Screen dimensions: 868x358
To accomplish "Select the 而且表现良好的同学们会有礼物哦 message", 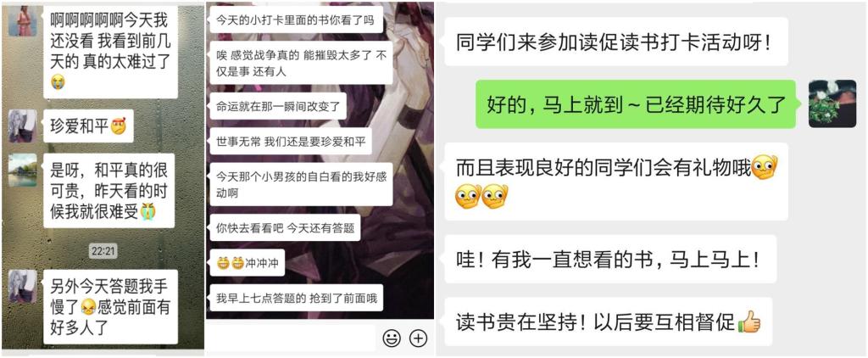I will (616, 182).
